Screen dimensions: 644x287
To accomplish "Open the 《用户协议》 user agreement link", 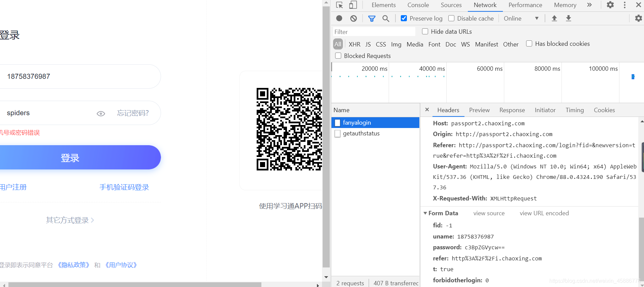I will point(121,265).
